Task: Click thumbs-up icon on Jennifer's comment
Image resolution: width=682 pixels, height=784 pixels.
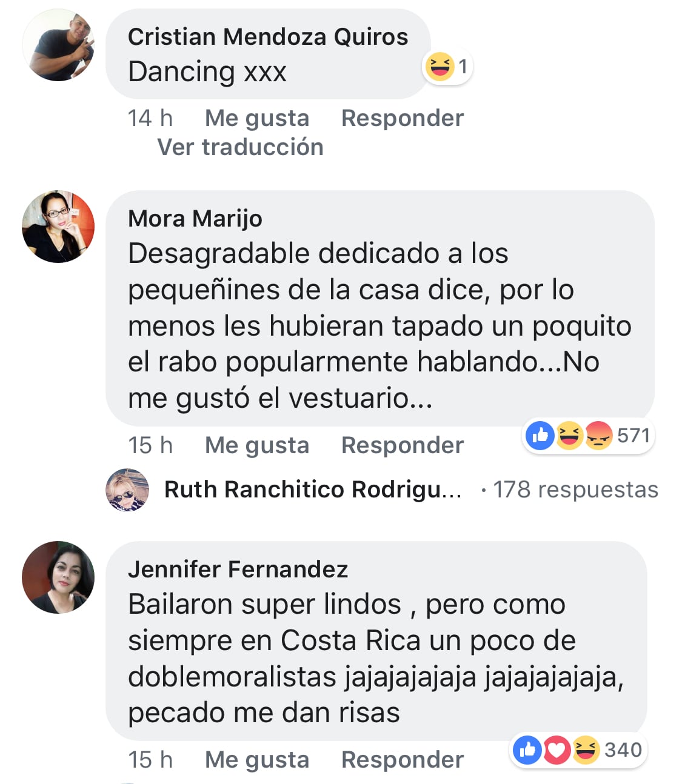Action: pos(527,750)
